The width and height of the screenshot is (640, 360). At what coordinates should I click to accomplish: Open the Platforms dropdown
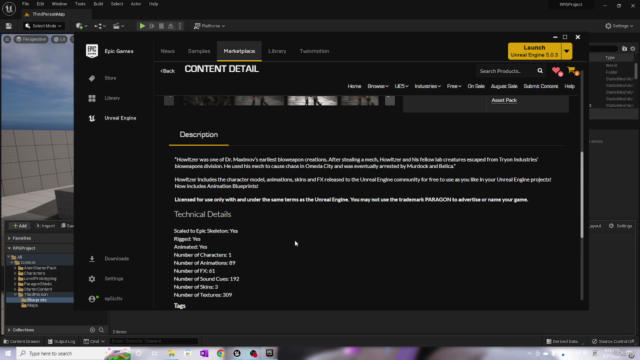[209, 26]
